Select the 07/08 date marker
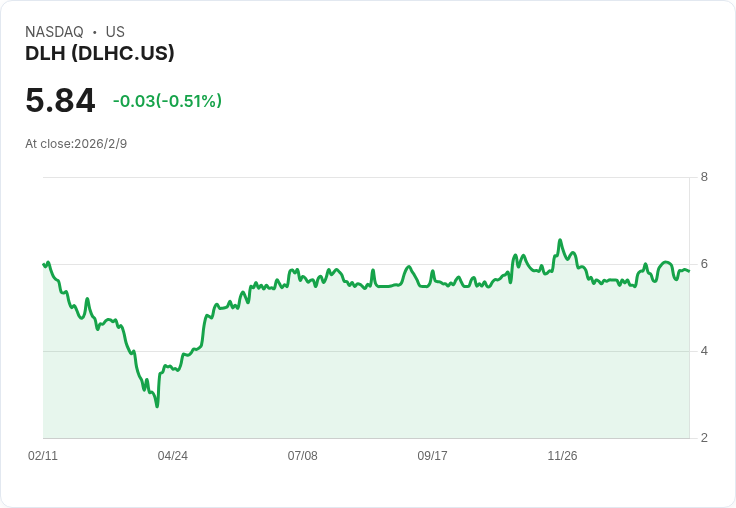The image size is (736, 508). 302,455
